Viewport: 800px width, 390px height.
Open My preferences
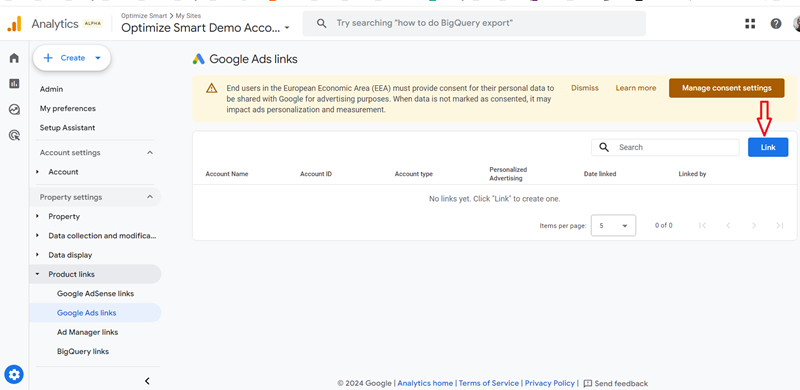point(68,109)
